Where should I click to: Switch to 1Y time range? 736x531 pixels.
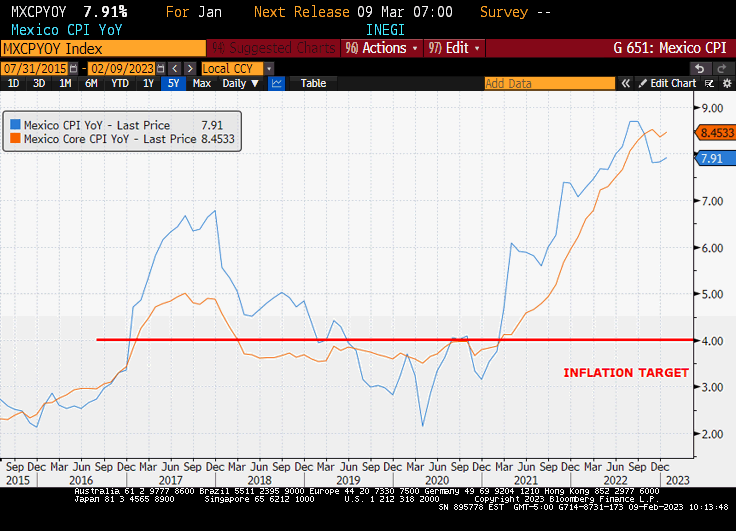pos(148,84)
